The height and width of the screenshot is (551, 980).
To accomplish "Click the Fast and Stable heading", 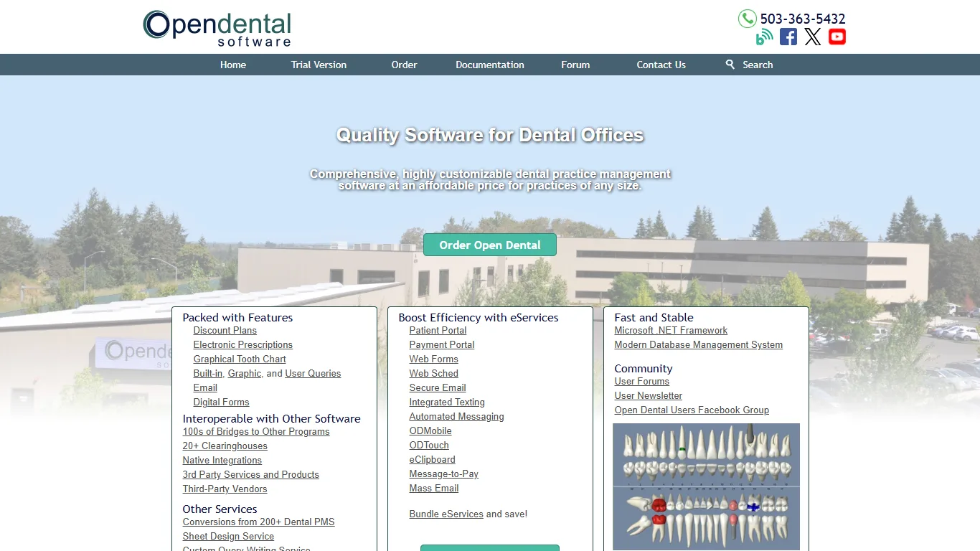I will [654, 317].
